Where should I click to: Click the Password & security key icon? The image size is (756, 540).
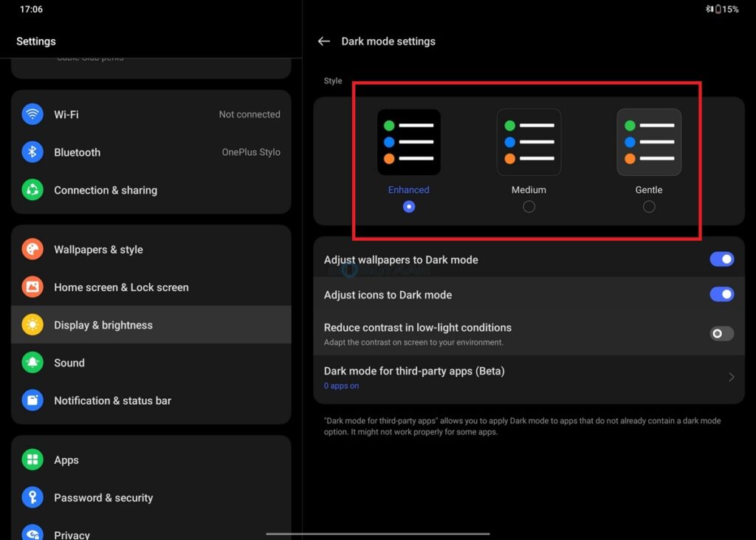(32, 498)
